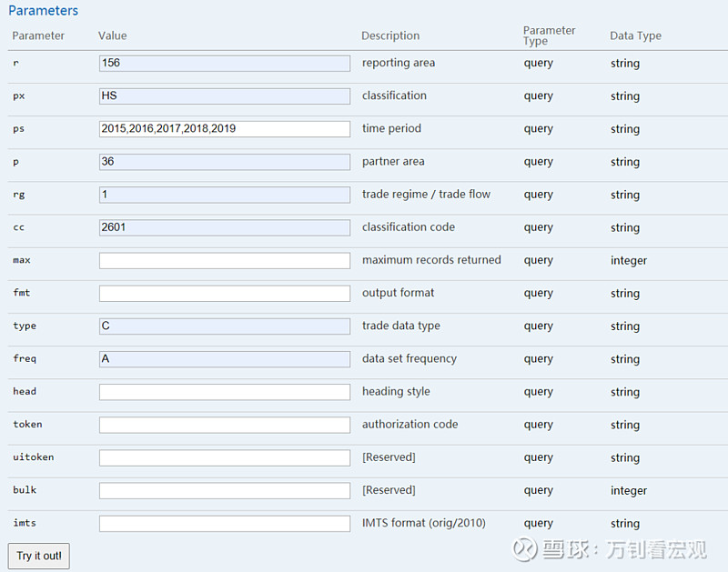Edit the time period field with years
Screen dimensions: 728x572
[x=225, y=129]
